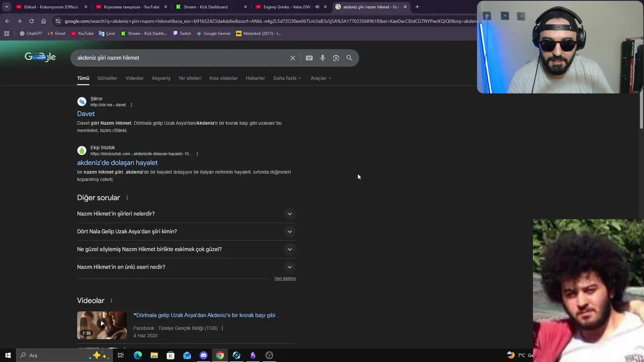The height and width of the screenshot is (362, 644).
Task: Switch to the Kısa videolar tab
Action: [223, 78]
